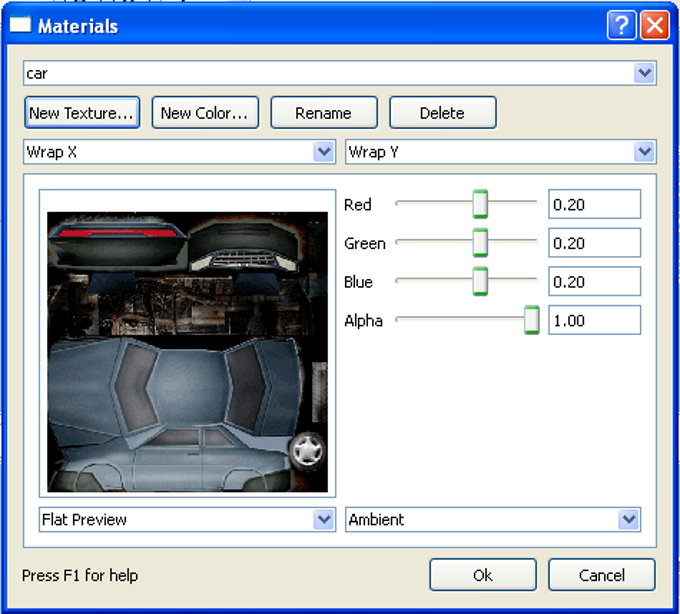The width and height of the screenshot is (680, 614).
Task: Click the 'Press F1 for help' text
Action: pos(80,575)
